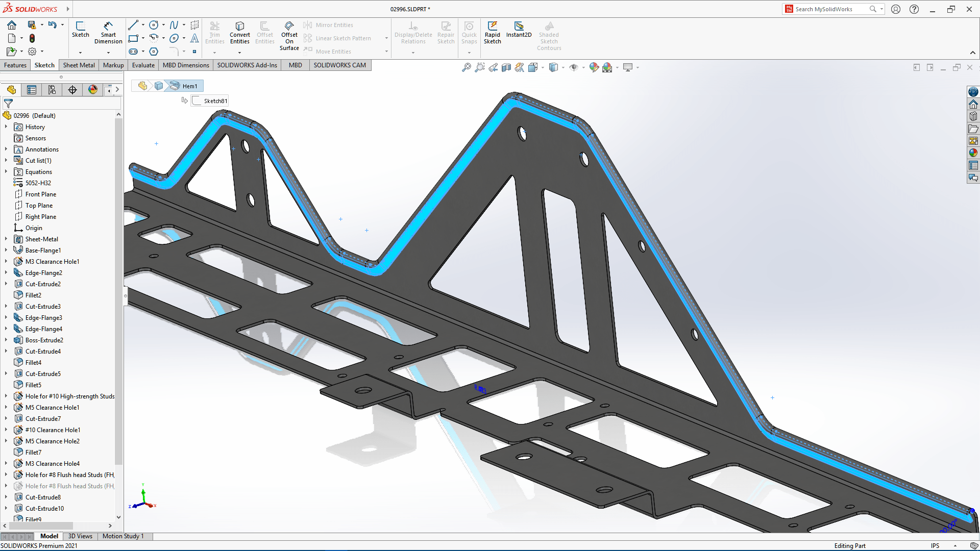Switch to the Evaluate tab
Viewport: 980px width, 551px height.
[142, 65]
